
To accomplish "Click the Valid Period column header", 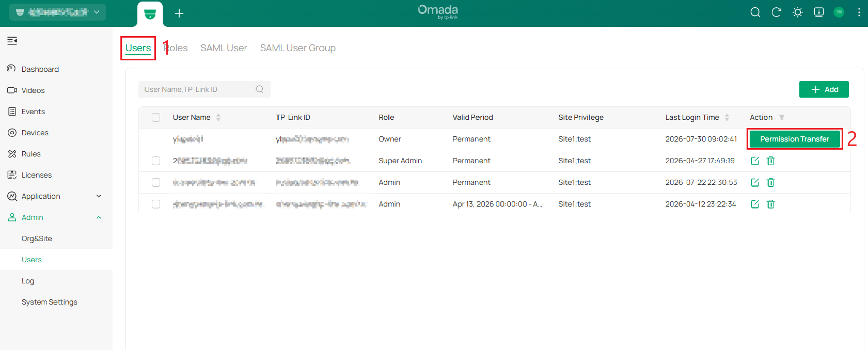I will [x=473, y=117].
